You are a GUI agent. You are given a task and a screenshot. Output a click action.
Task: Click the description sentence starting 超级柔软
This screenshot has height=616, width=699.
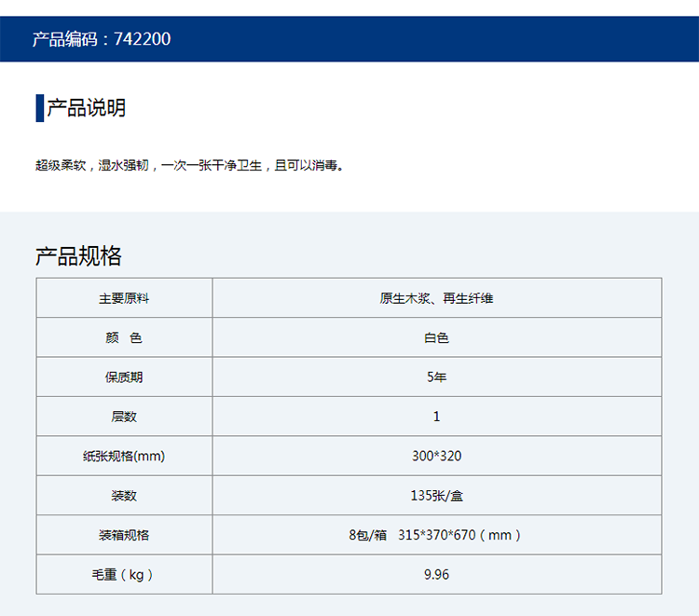click(190, 165)
